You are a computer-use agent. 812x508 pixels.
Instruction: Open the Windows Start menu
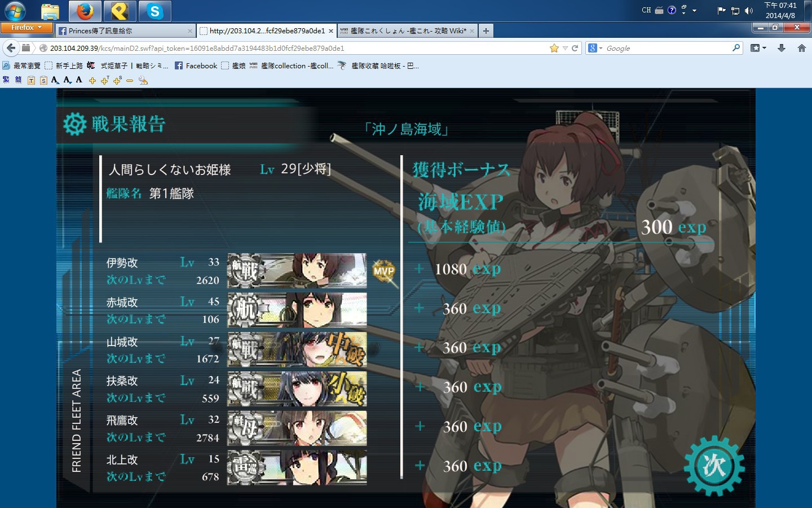tap(15, 11)
